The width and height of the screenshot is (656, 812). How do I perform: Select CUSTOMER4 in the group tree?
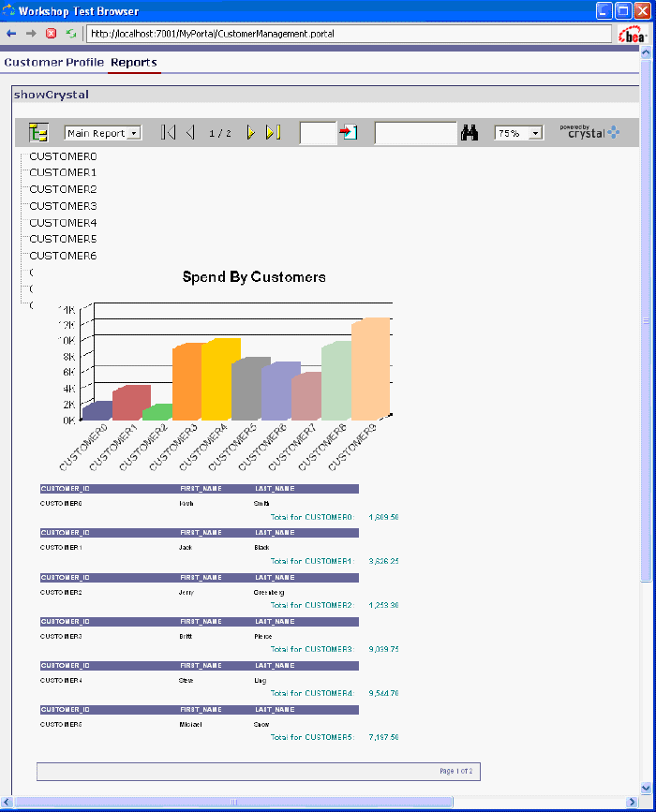pyautogui.click(x=63, y=223)
